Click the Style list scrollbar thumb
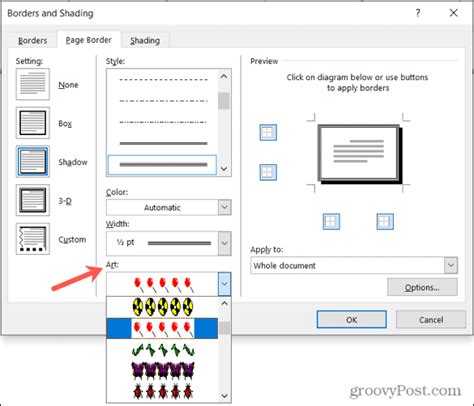The image size is (474, 406). (224, 101)
